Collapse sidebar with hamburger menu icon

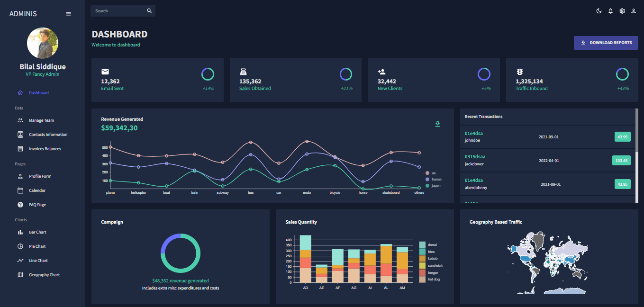tap(68, 14)
